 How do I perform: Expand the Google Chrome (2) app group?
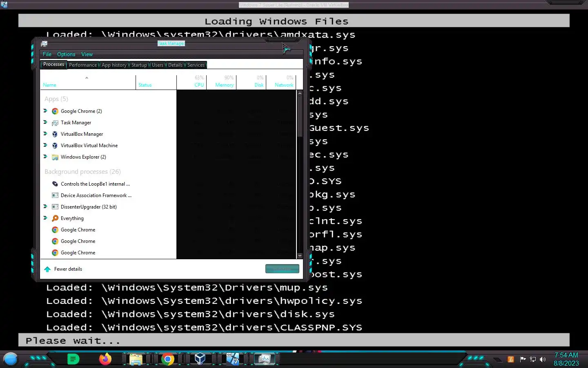click(45, 111)
